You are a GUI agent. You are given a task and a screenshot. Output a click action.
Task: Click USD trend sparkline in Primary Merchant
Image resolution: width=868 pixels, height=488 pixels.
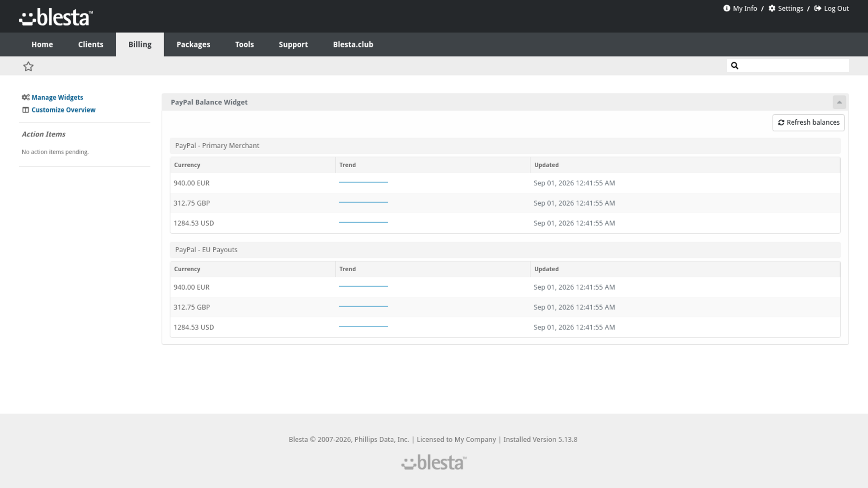click(x=363, y=222)
